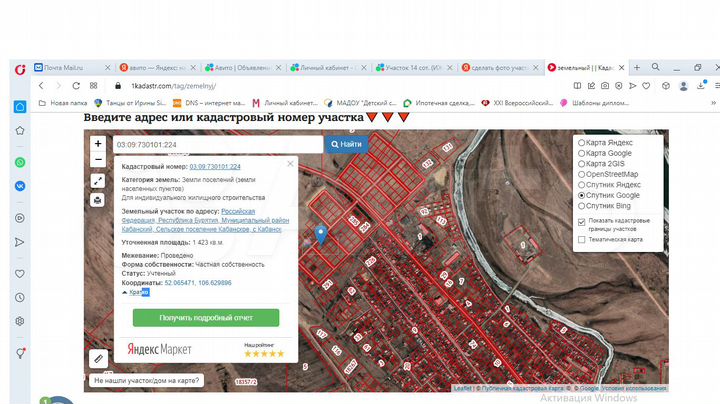Click the cadastral number search field
The height and width of the screenshot is (404, 720).
tap(217, 144)
